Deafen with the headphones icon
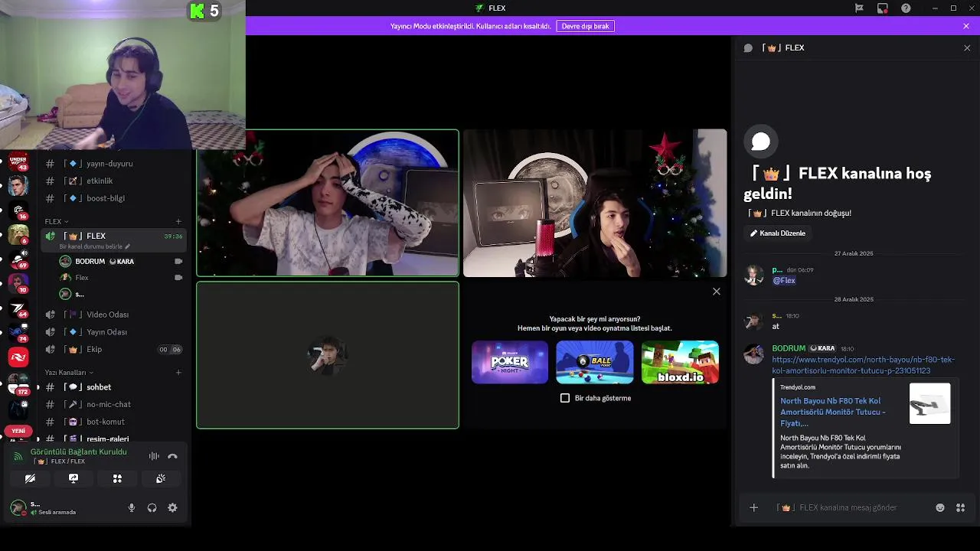The image size is (980, 551). pyautogui.click(x=152, y=507)
